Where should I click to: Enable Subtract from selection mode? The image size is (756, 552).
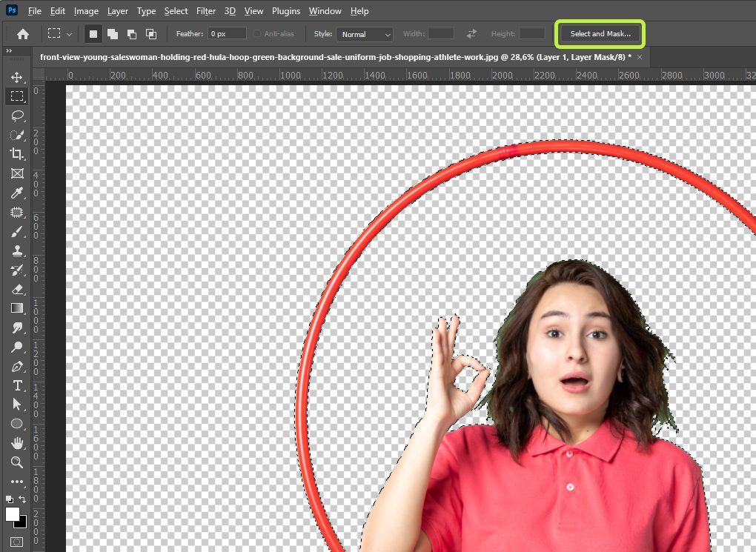click(x=132, y=34)
